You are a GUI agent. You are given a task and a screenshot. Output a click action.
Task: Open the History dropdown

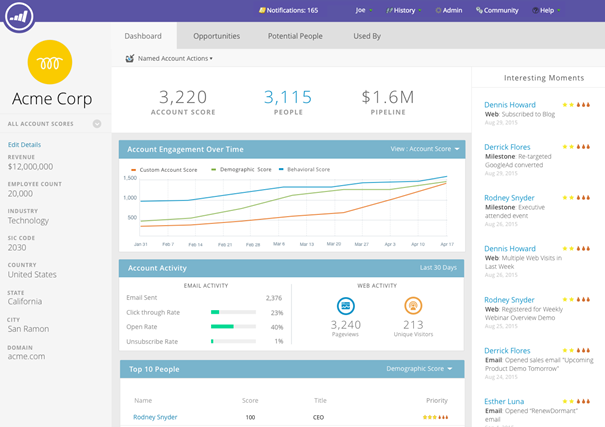point(404,10)
